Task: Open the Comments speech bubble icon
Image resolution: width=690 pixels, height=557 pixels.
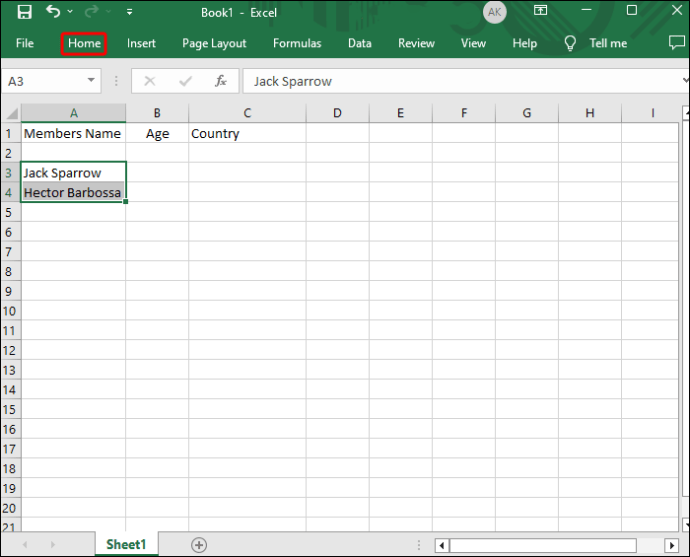Action: [x=676, y=43]
